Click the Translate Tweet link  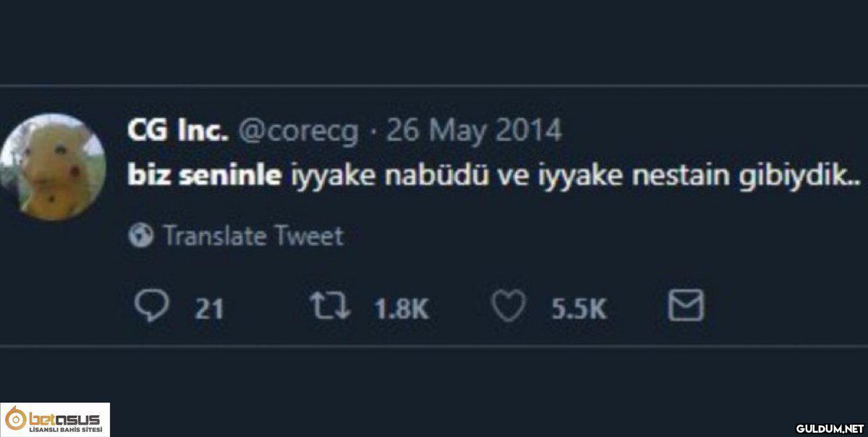(x=253, y=236)
